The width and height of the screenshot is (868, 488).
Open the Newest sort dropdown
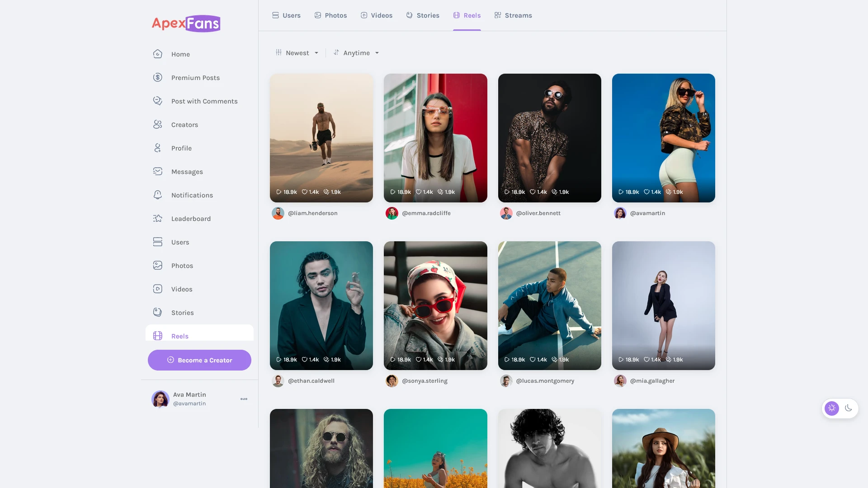[x=297, y=53]
